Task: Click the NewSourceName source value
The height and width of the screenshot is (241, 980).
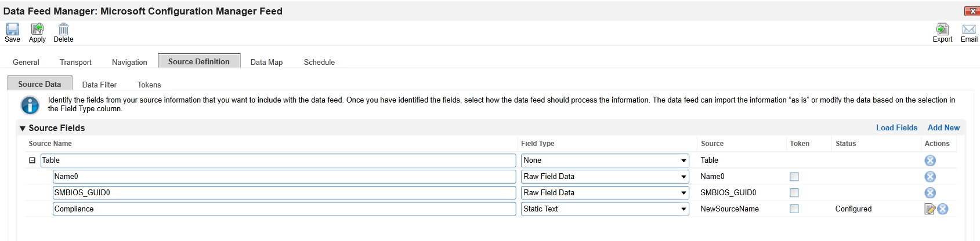Action: point(729,209)
